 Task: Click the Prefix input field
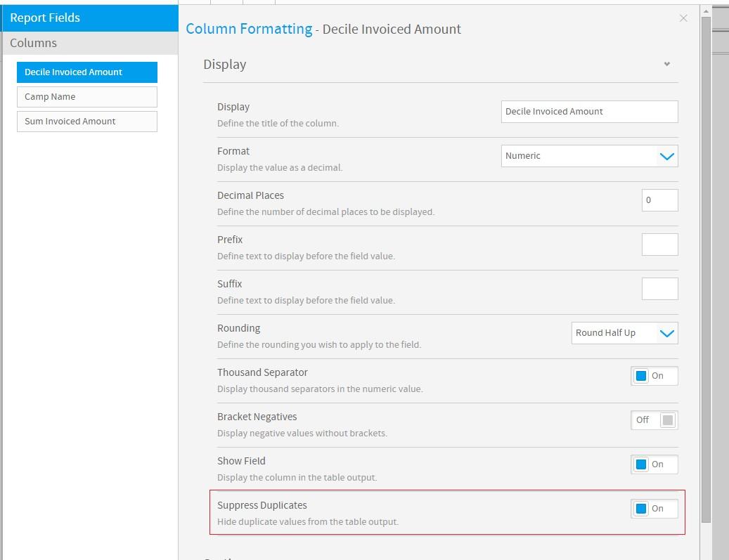coord(659,245)
